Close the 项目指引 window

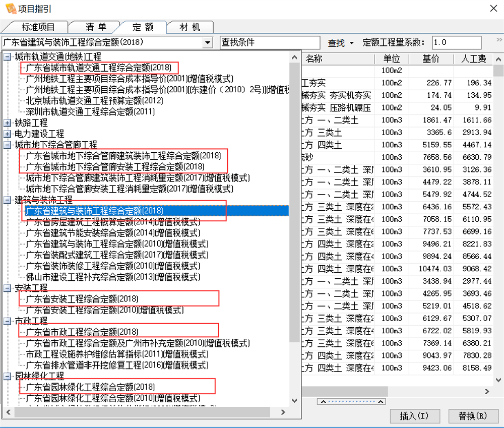[493, 9]
